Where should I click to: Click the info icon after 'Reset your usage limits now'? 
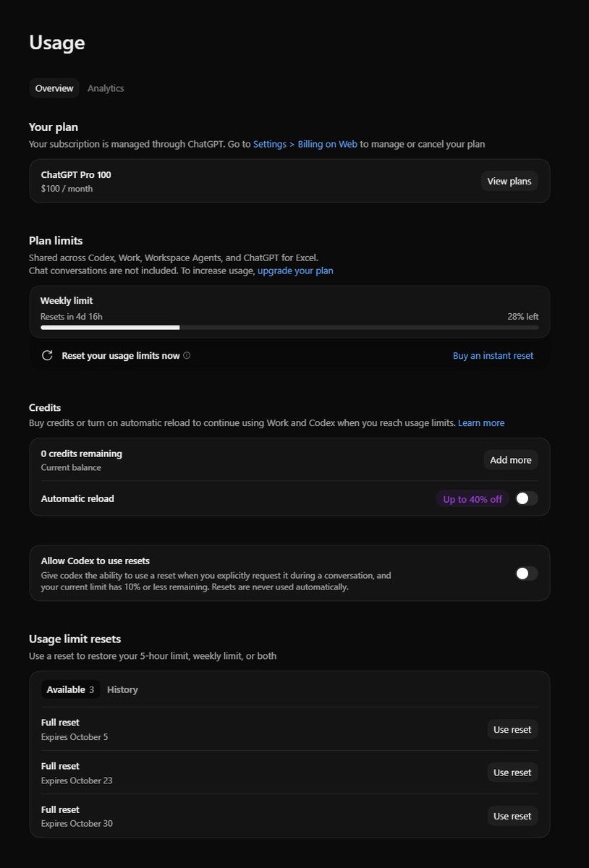tap(187, 356)
